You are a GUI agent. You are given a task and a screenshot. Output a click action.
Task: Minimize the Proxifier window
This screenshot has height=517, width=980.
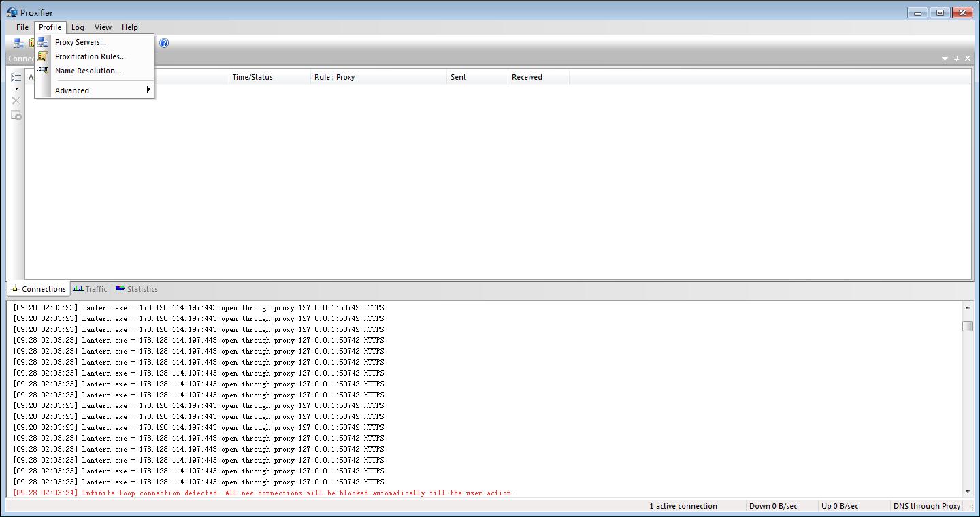(x=917, y=12)
